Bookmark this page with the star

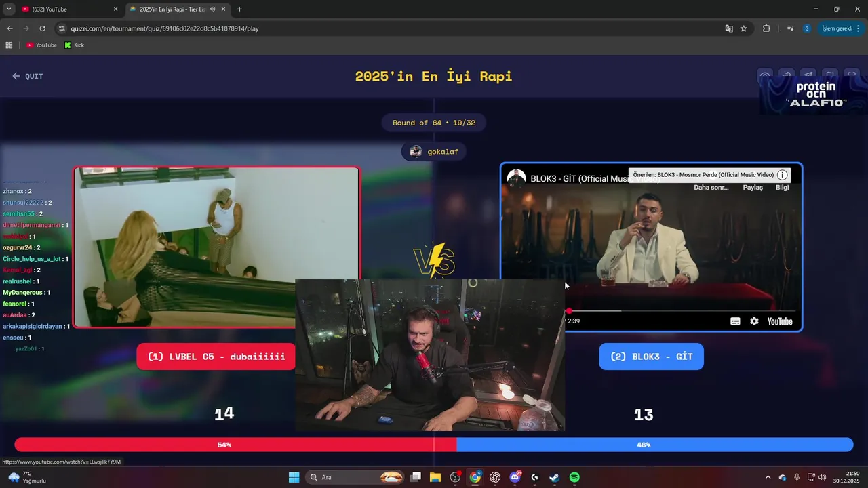[x=744, y=28]
